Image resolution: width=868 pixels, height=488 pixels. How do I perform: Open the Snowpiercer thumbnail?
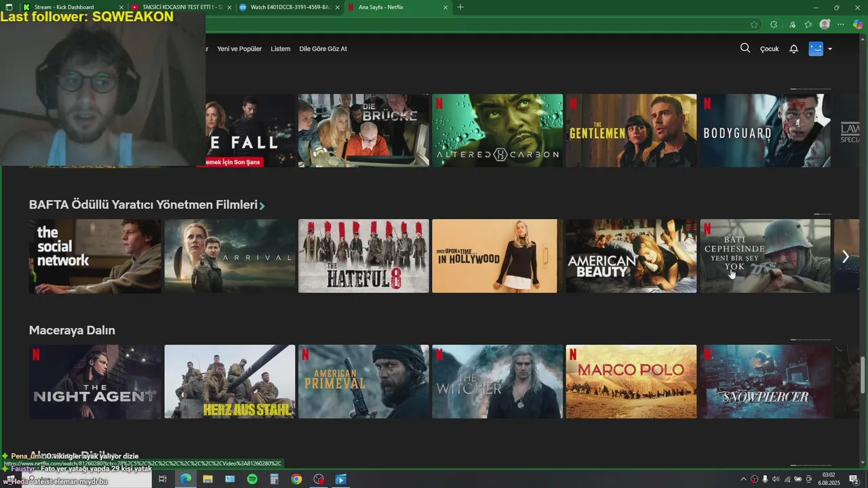point(765,382)
